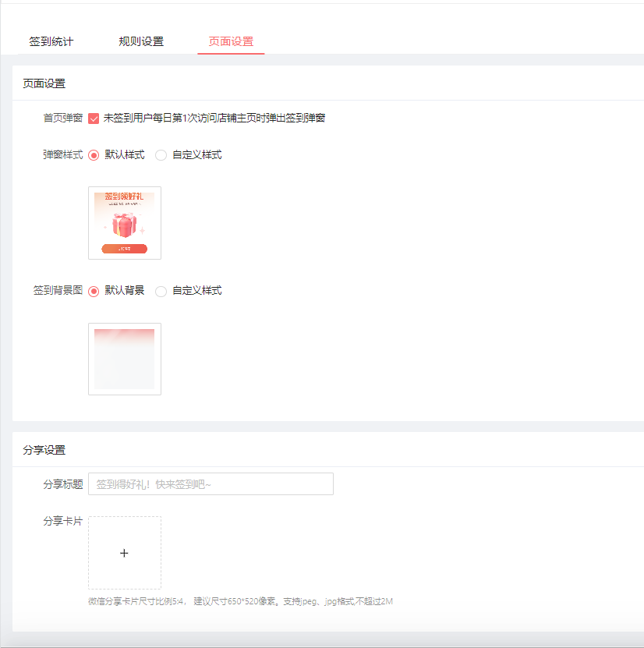The height and width of the screenshot is (648, 644).
Task: Uncheck the 首页弹窗 popup checkbox
Action: point(94,119)
